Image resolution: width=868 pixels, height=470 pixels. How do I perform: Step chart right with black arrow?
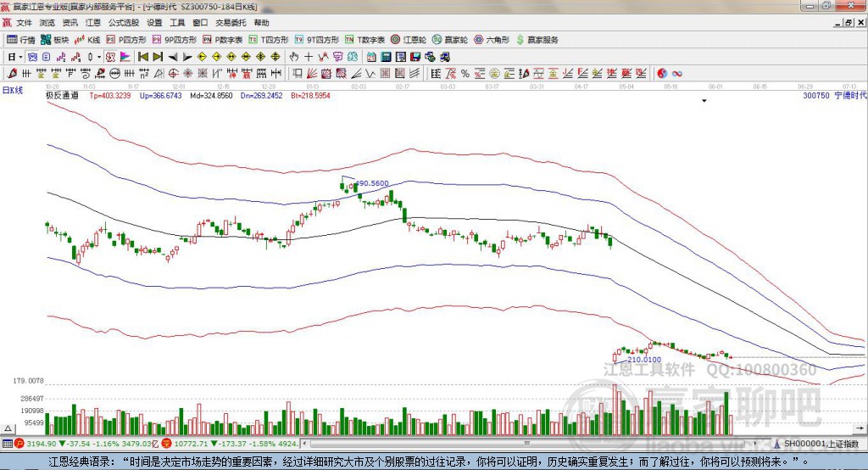[x=187, y=57]
